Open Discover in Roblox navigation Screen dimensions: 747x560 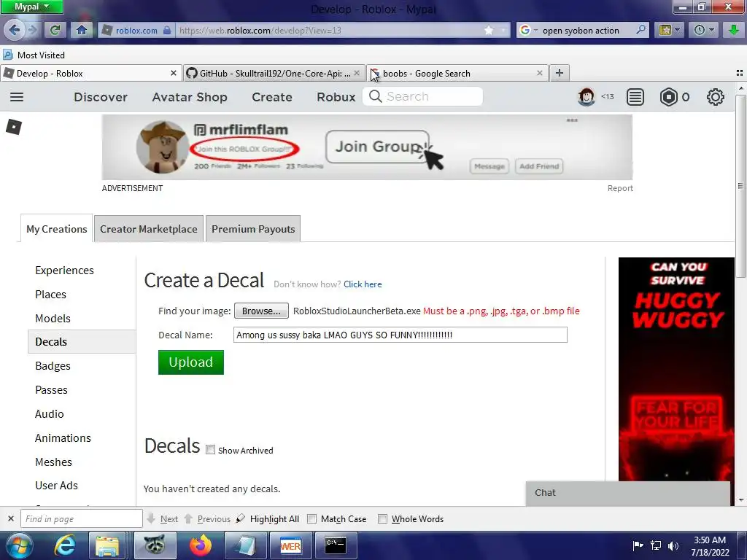tap(101, 97)
